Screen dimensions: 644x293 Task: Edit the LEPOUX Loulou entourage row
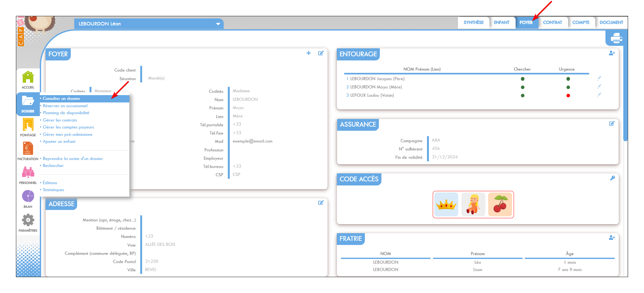pyautogui.click(x=599, y=94)
